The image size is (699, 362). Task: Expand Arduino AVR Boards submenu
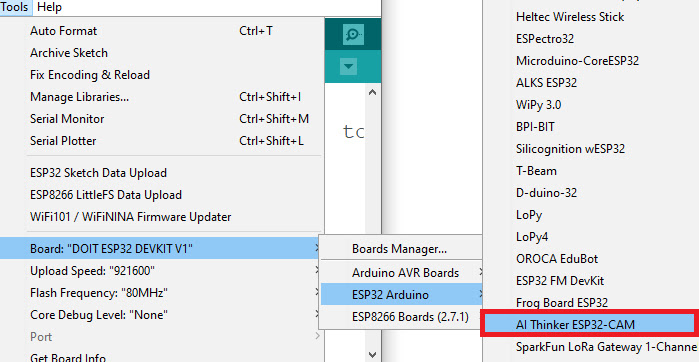(x=402, y=272)
